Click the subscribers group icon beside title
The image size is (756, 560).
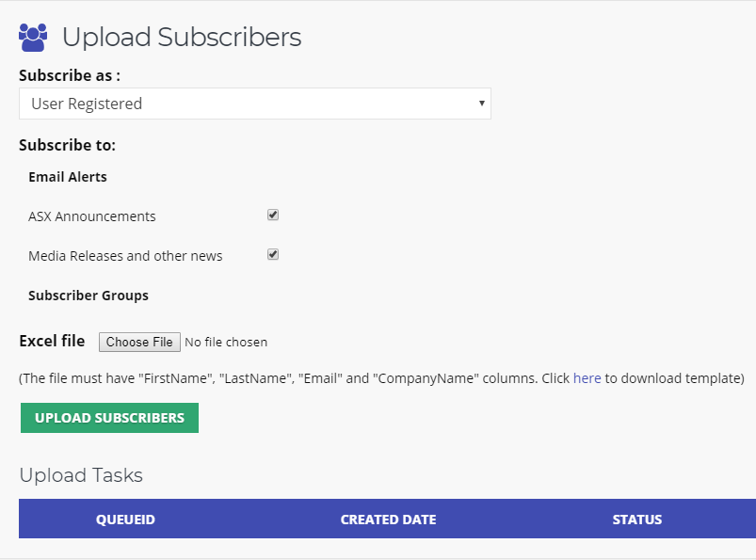[x=33, y=37]
